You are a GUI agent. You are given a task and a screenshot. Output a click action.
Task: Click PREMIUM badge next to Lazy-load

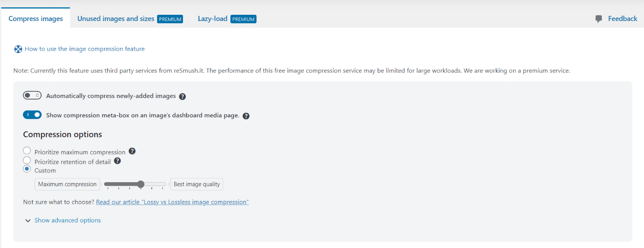243,19
